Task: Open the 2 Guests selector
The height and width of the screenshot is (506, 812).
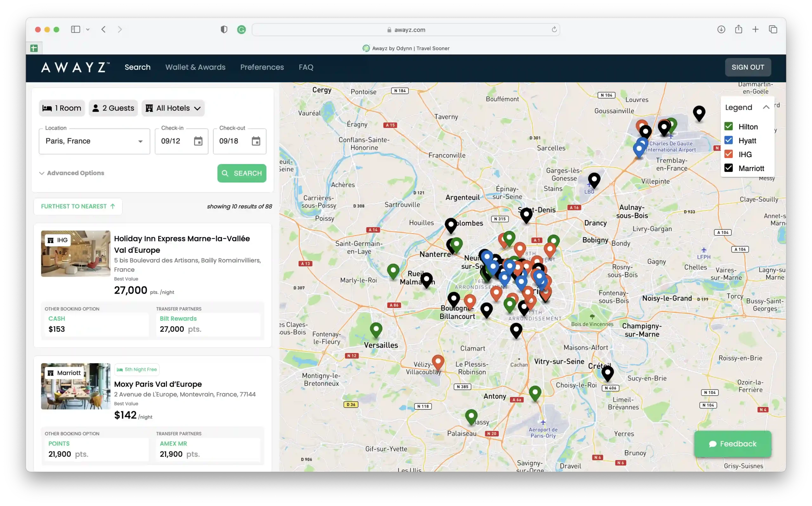Action: click(x=113, y=108)
